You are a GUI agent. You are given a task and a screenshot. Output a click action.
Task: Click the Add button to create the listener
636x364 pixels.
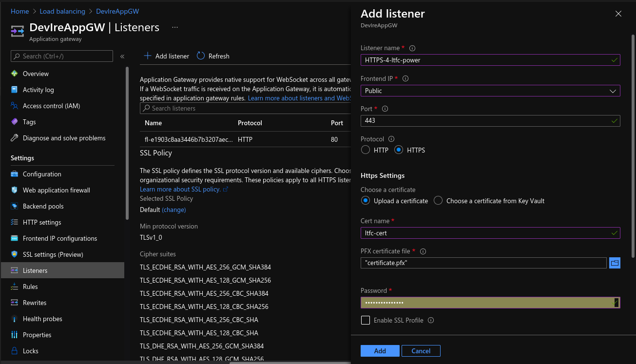click(380, 350)
